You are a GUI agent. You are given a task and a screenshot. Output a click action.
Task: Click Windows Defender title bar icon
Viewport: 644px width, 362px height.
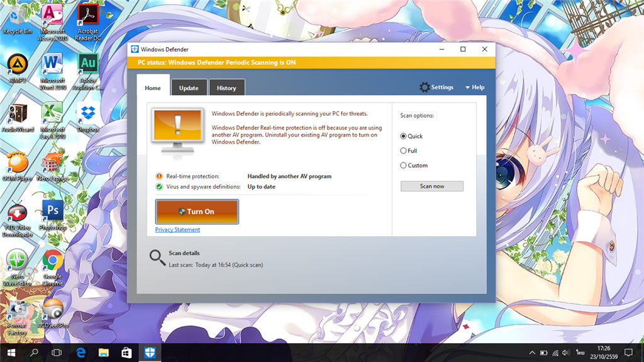point(135,49)
